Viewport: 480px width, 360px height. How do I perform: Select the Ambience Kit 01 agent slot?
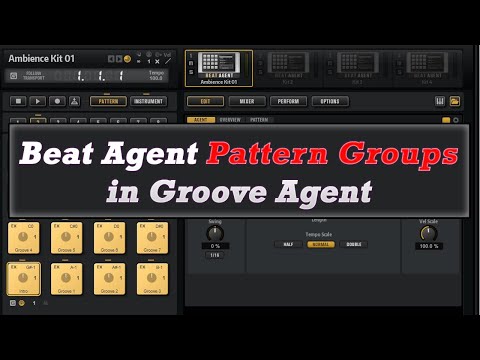pyautogui.click(x=219, y=68)
